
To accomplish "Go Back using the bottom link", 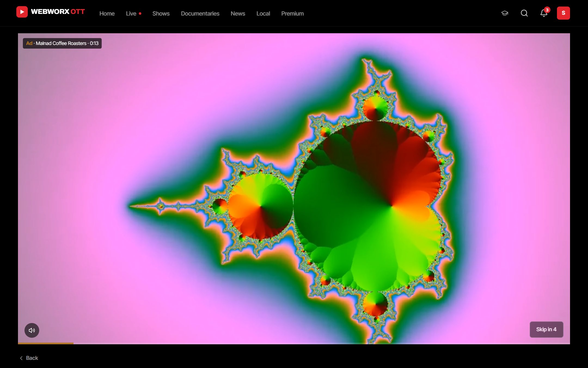I will tap(29, 358).
